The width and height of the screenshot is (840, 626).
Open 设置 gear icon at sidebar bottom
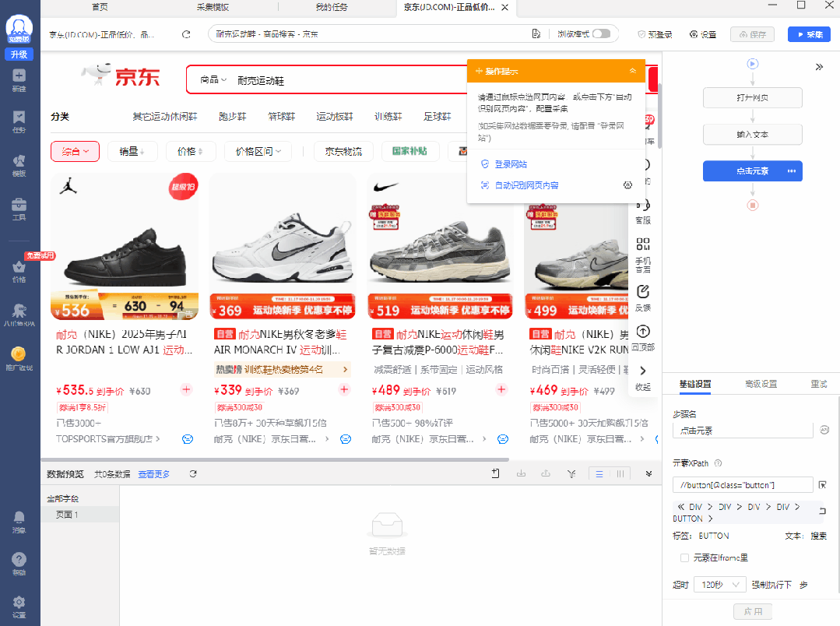coord(19,606)
